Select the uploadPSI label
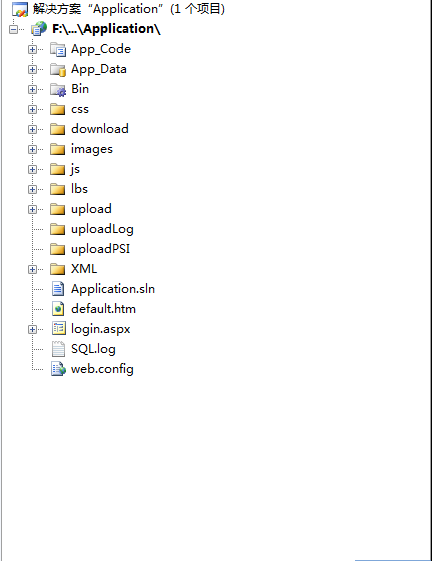This screenshot has height=561, width=432. [x=101, y=249]
